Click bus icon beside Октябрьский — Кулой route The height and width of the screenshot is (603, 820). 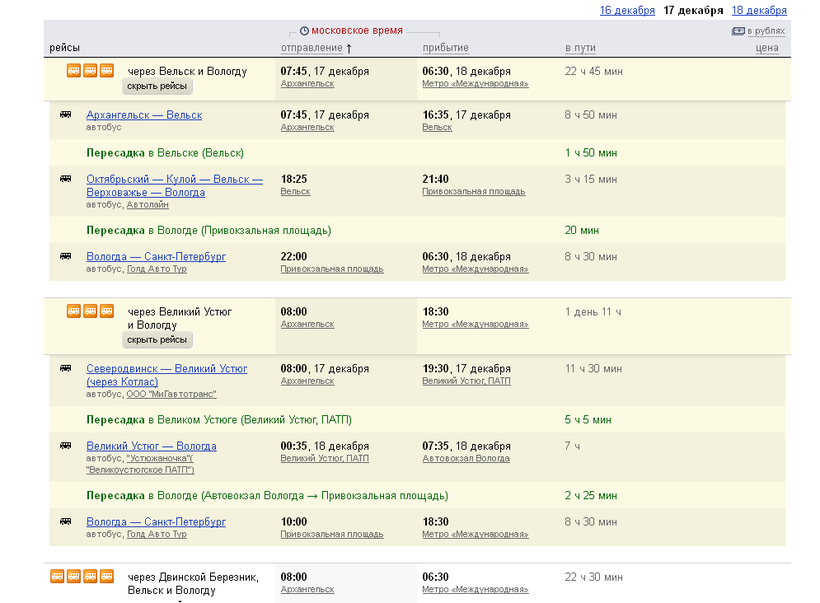tap(66, 179)
